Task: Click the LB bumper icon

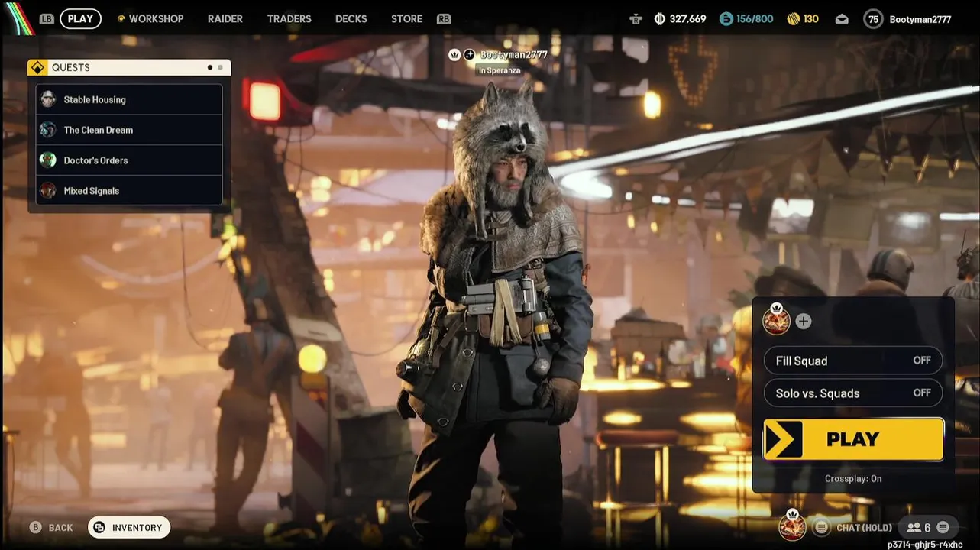Action: 47,18
